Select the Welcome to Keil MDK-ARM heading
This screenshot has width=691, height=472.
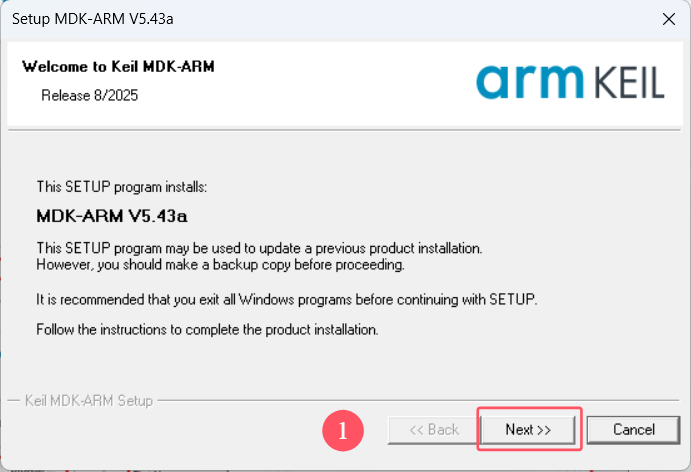pos(118,67)
